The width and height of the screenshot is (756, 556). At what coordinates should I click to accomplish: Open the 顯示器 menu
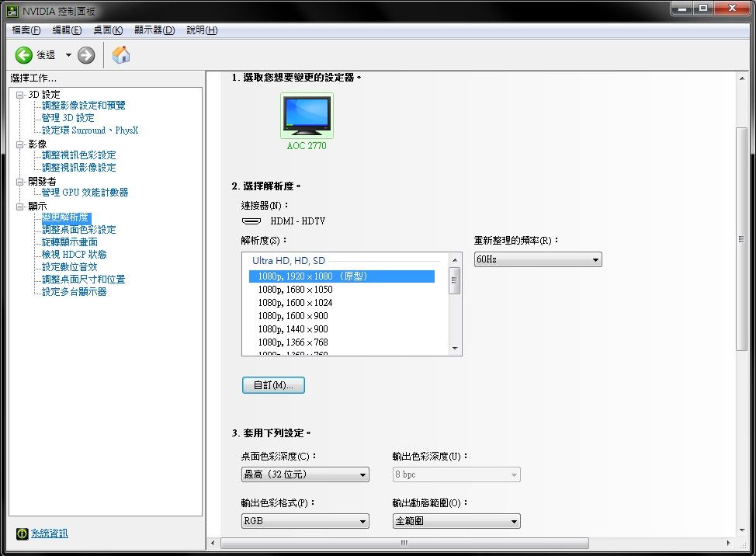coord(154,30)
